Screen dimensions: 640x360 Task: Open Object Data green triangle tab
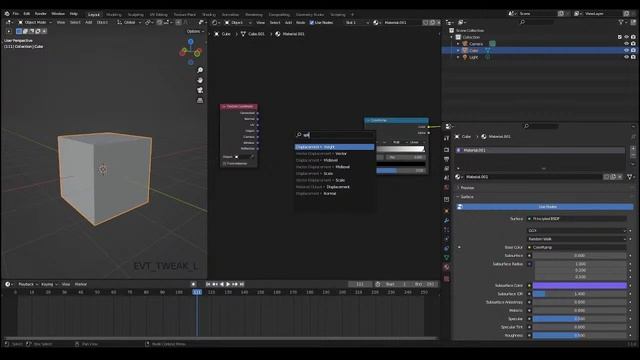[x=447, y=258]
